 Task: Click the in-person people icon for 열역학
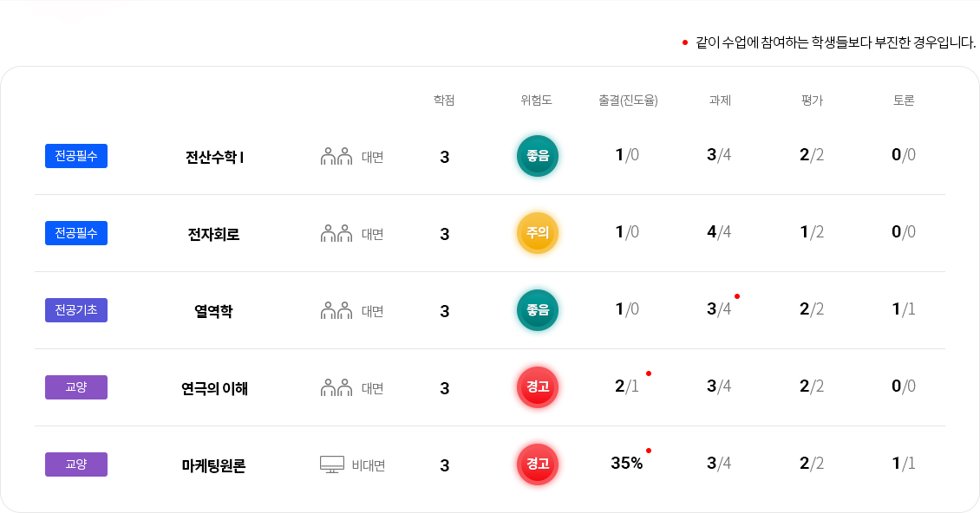(336, 310)
